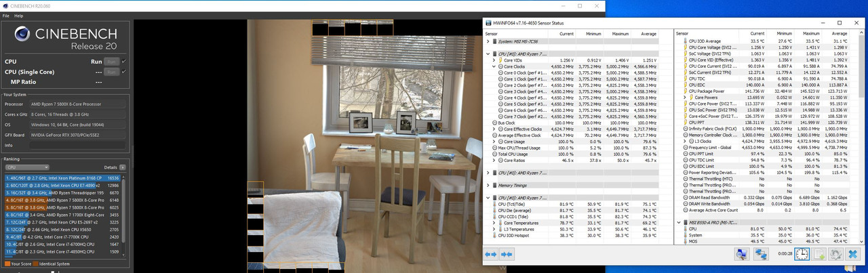
Task: Select the CPU Die (average) temperature row
Action: pos(575,210)
